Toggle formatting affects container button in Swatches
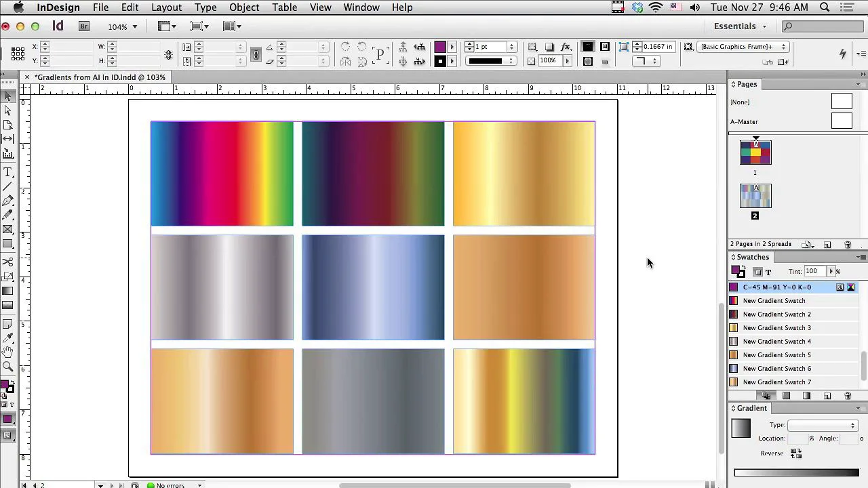Screen dimensions: 868x488 (757, 272)
